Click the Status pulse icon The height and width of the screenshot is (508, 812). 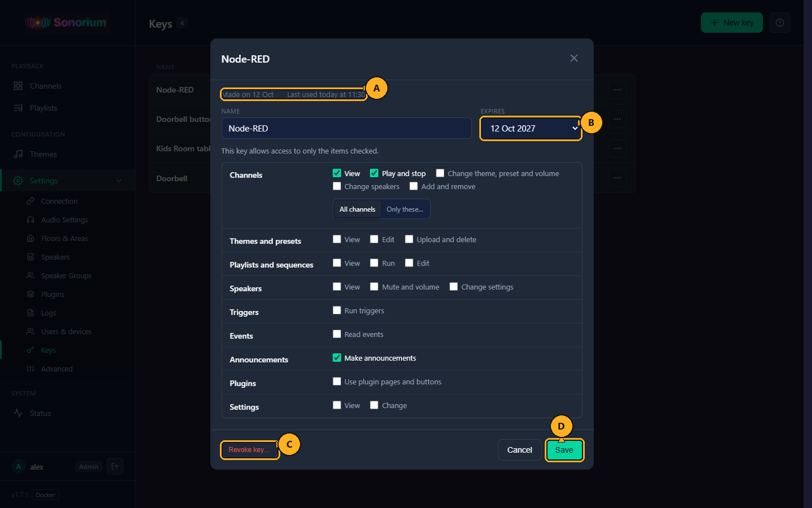coord(18,413)
